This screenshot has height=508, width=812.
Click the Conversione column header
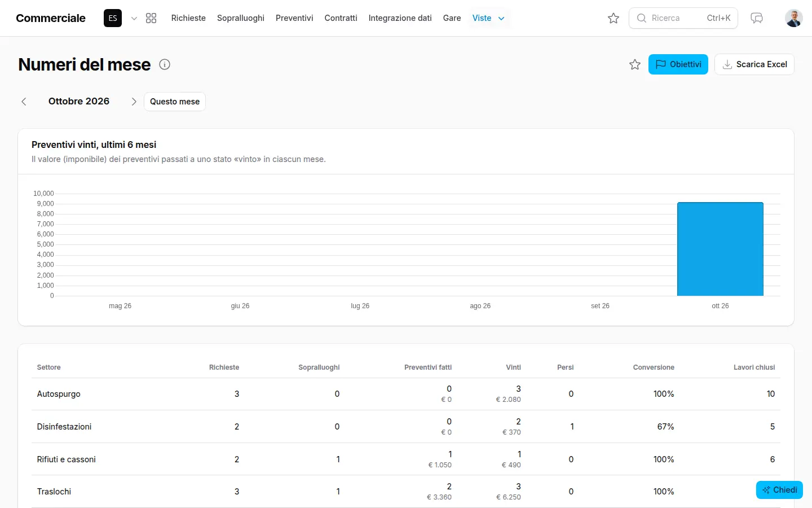click(x=654, y=367)
